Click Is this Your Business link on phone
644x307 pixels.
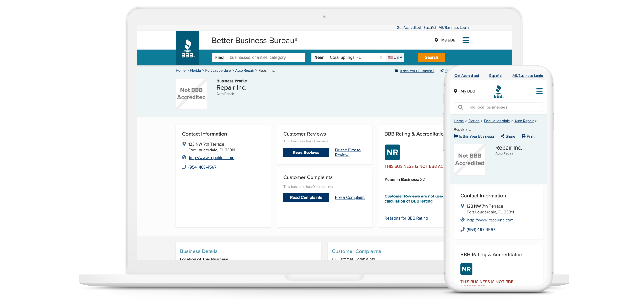[477, 136]
